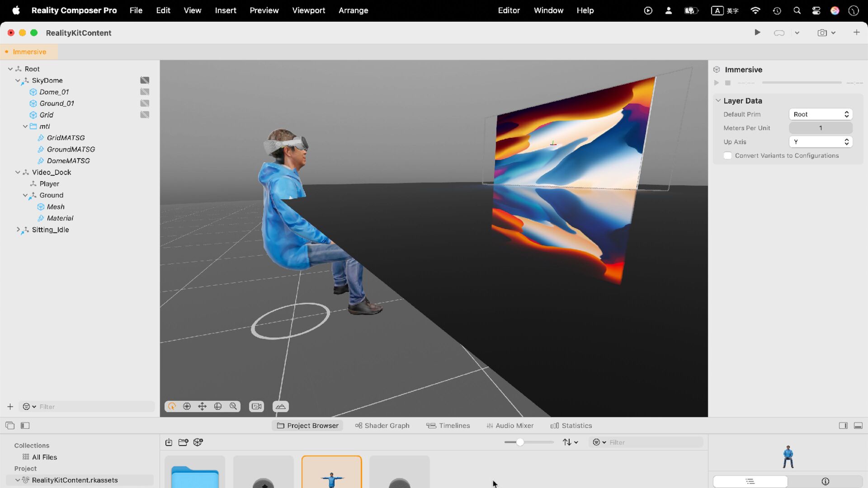Select All Files under Collections
Viewport: 868px width, 488px height.
click(44, 457)
